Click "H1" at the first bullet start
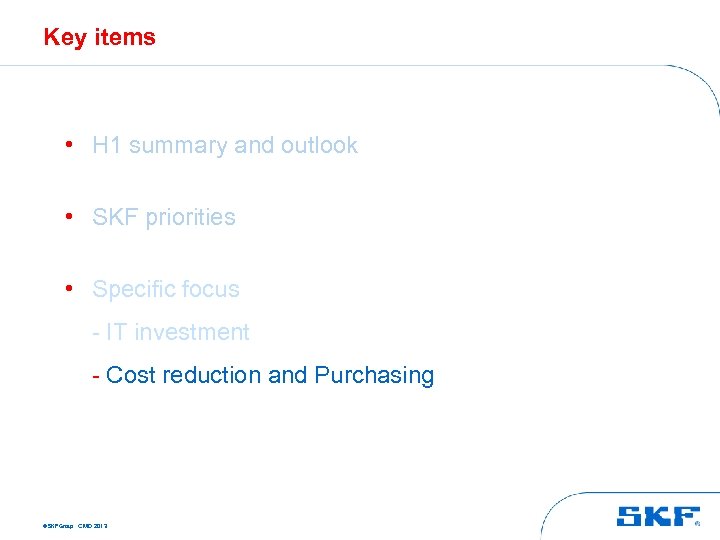Screen dimensions: 720x540 [107, 146]
